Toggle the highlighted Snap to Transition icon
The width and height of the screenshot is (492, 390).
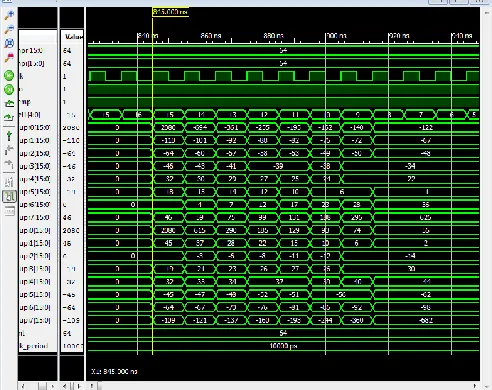click(9, 196)
